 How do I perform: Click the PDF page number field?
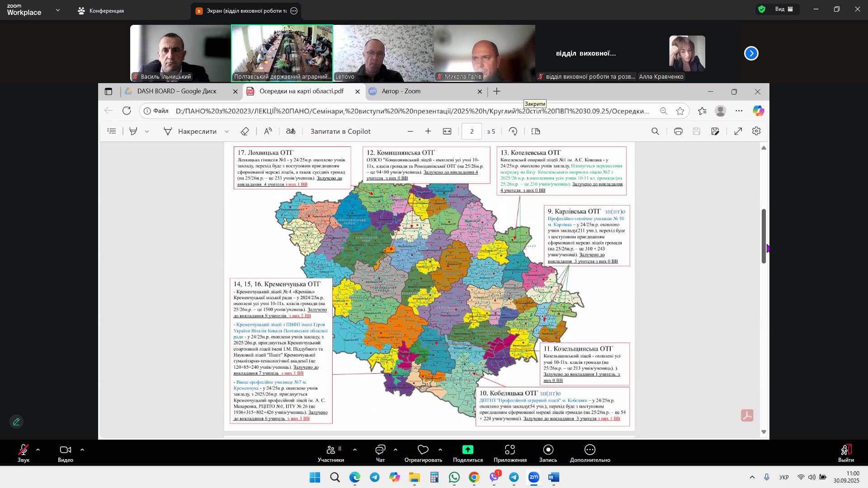(x=472, y=131)
